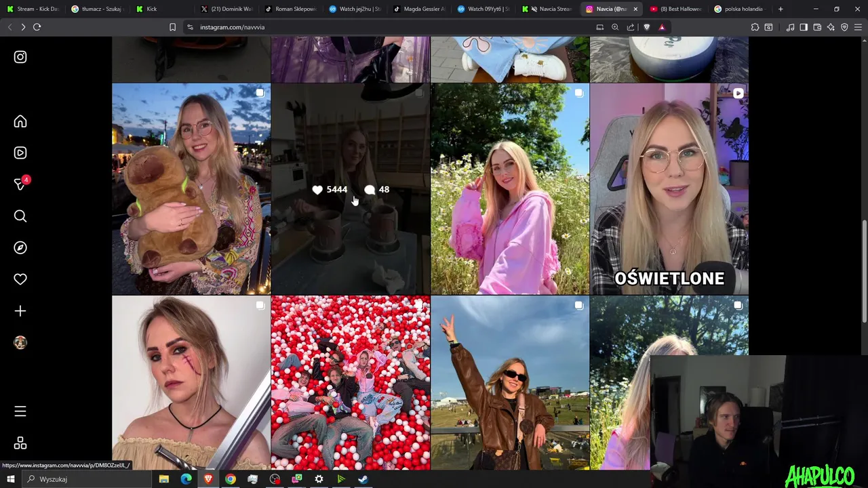Open post of woman holding capybara plush
This screenshot has height=488, width=868.
(191, 189)
